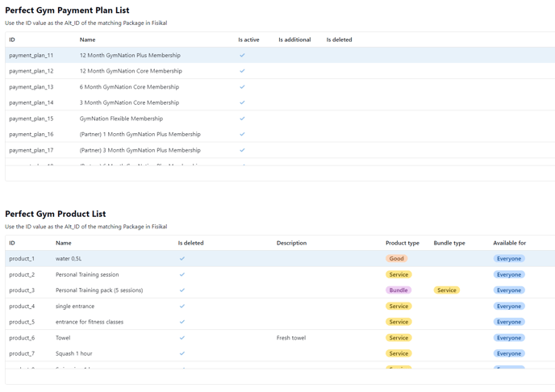This screenshot has width=555, height=392.
Task: Select the payment_plan_17 ID cell
Action: pos(31,150)
